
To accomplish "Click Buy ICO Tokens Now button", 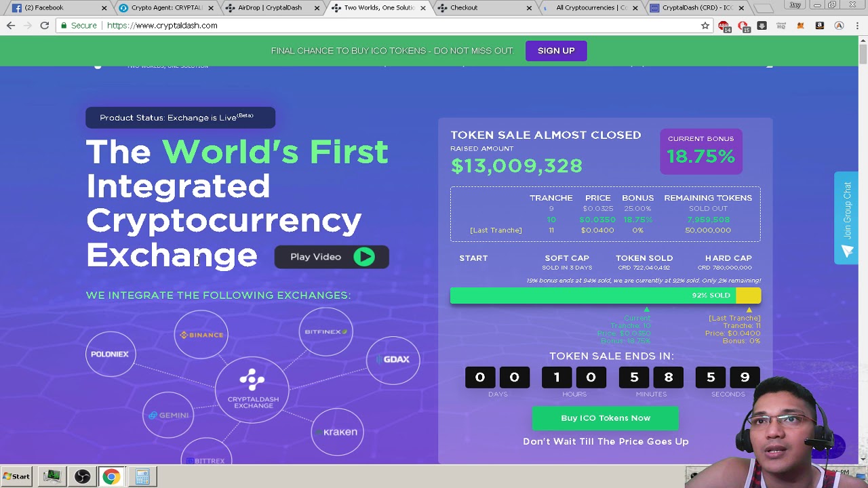I will (606, 418).
